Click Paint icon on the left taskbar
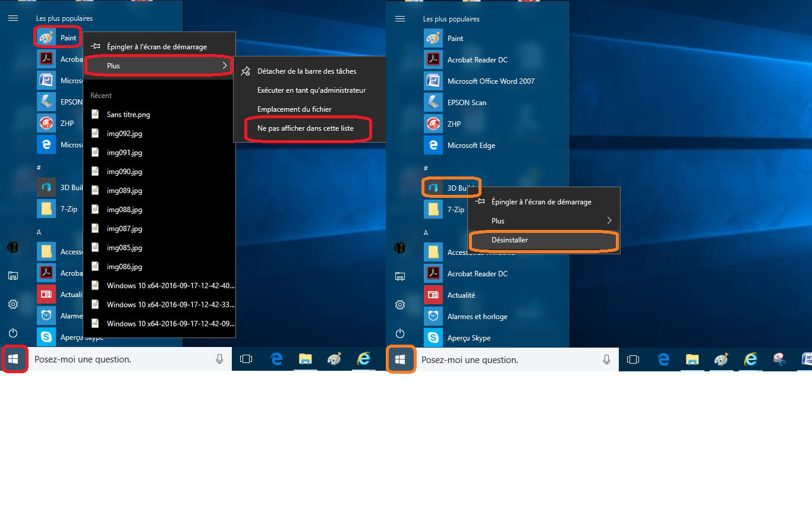Screen dimensions: 812x530 [x=334, y=359]
